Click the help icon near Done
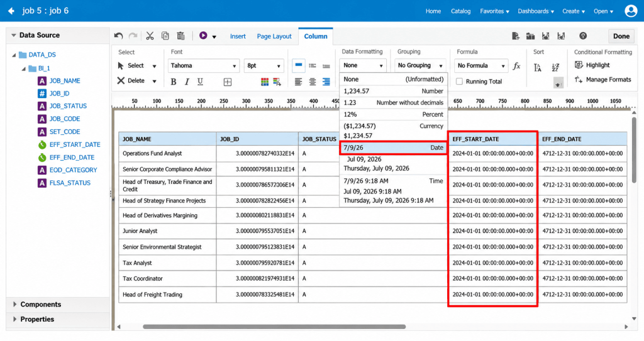This screenshot has width=644, height=341. coord(583,36)
